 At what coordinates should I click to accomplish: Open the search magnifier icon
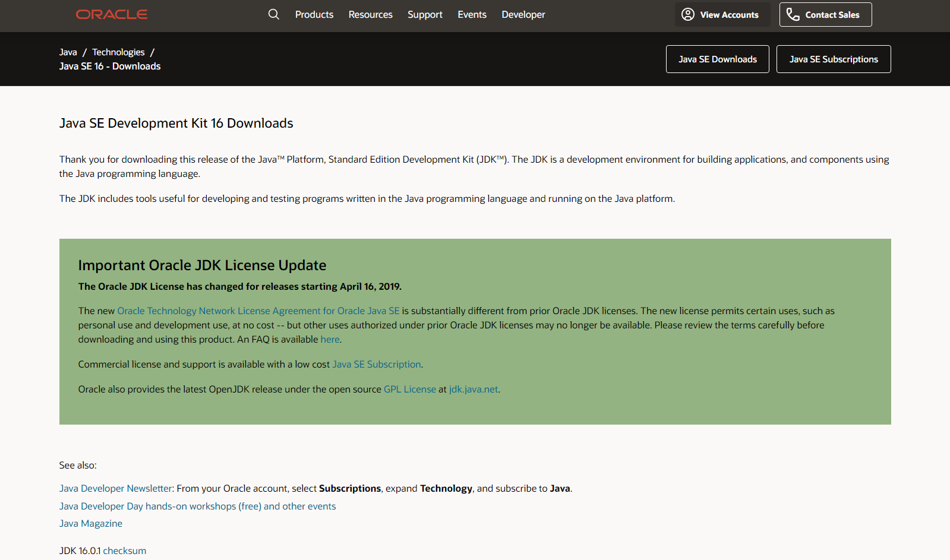click(273, 14)
